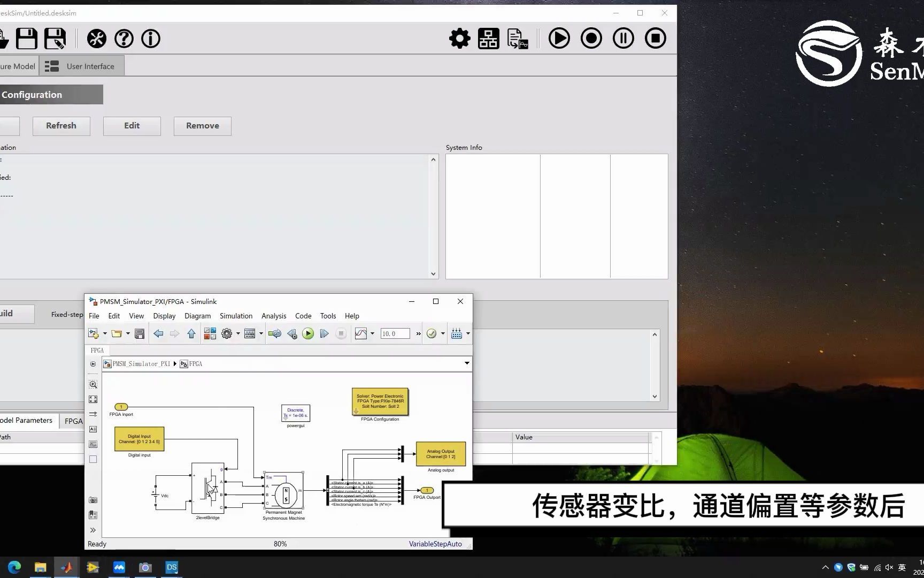Click the Remove button
Screen dimensions: 924x578
point(202,126)
